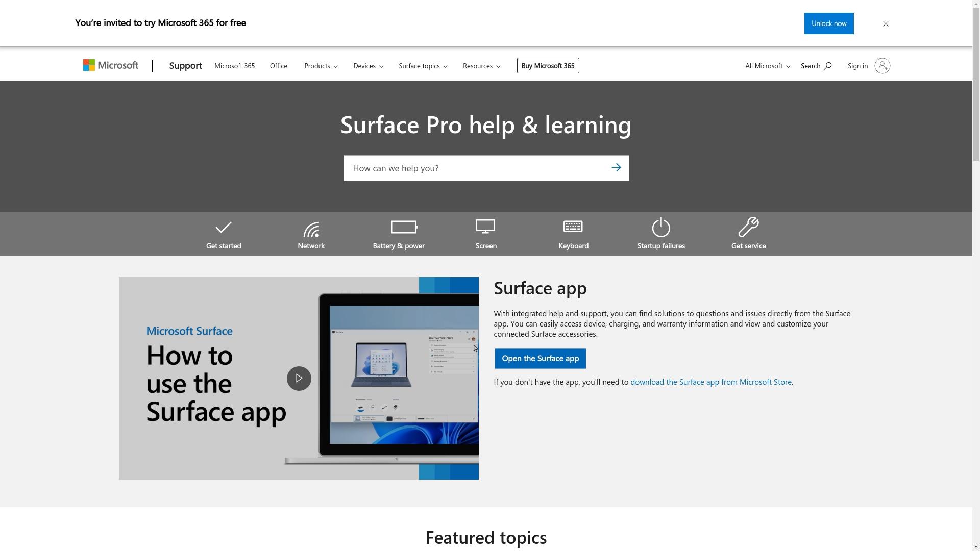This screenshot has height=551, width=980.
Task: Expand the Resources dropdown menu
Action: (x=482, y=66)
